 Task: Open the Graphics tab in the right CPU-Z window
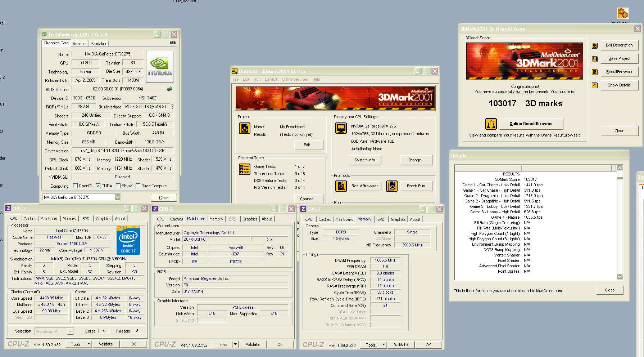pos(398,219)
